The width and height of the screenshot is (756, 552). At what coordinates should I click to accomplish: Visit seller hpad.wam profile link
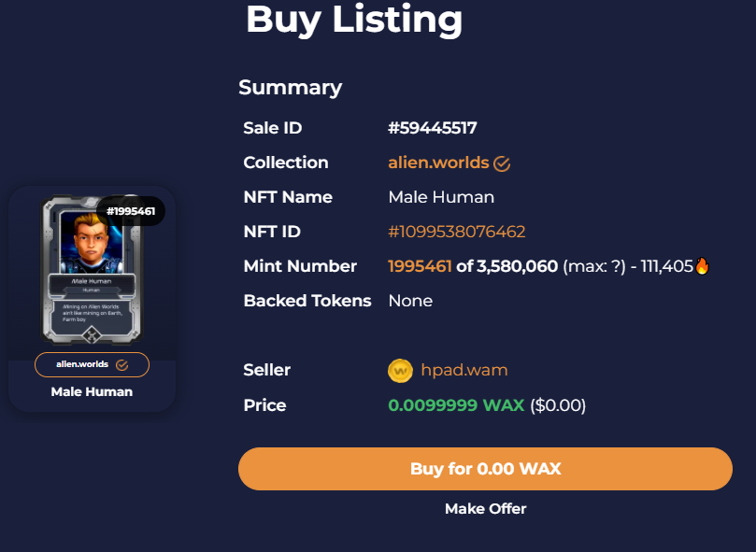pos(464,370)
